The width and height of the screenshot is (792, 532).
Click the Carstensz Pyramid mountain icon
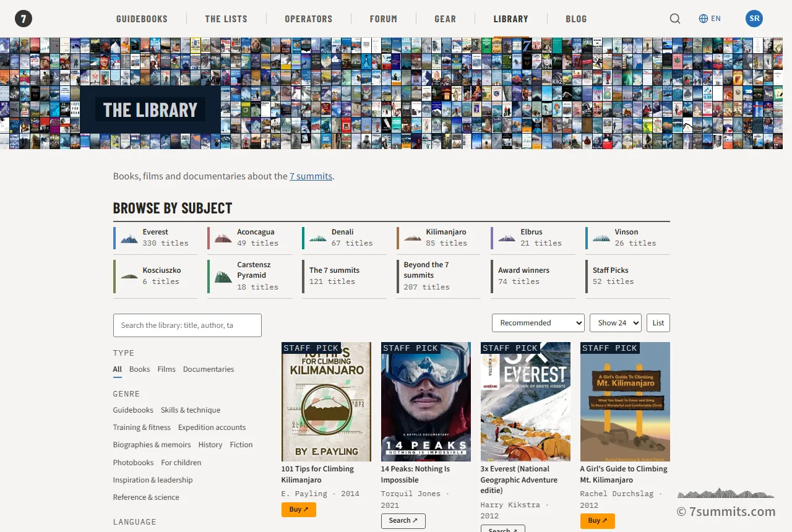(x=223, y=277)
